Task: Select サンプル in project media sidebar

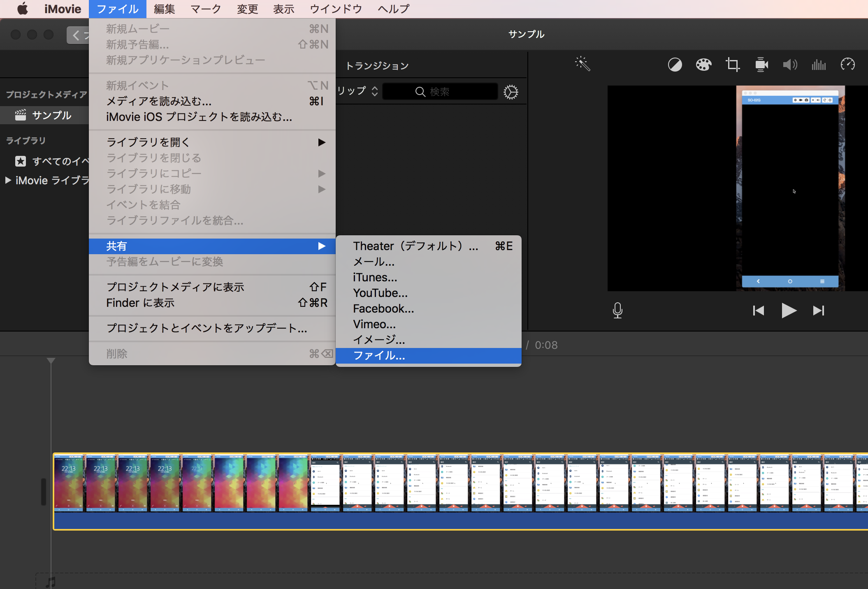Action: (x=44, y=115)
